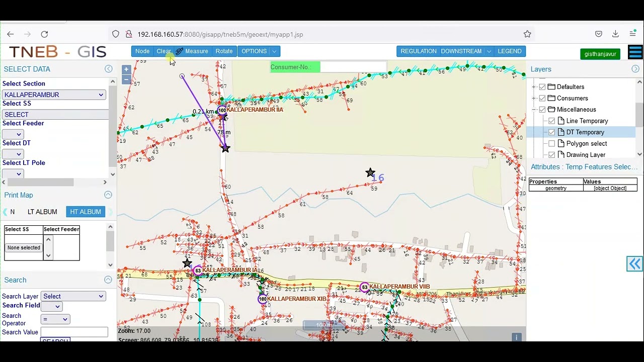
Task: Open the Search Operator dropdown
Action: [x=55, y=319]
